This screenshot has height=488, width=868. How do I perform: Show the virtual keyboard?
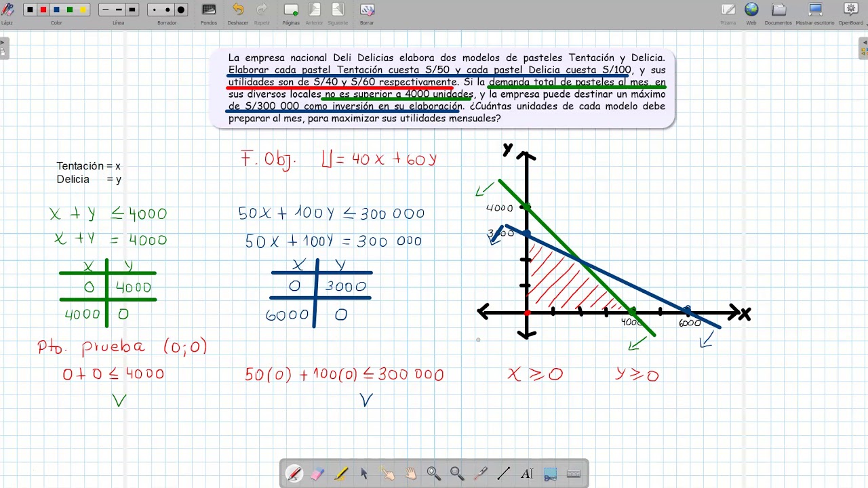[x=574, y=474]
